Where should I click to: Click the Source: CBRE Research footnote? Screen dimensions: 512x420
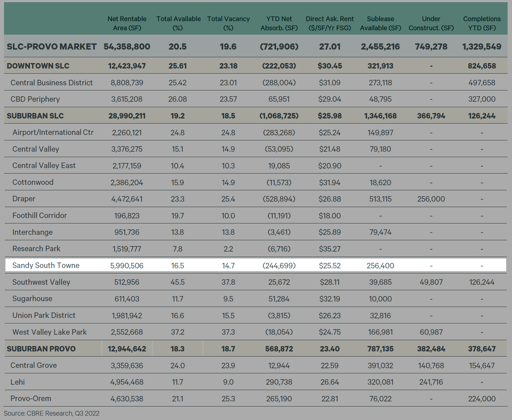[x=51, y=413]
